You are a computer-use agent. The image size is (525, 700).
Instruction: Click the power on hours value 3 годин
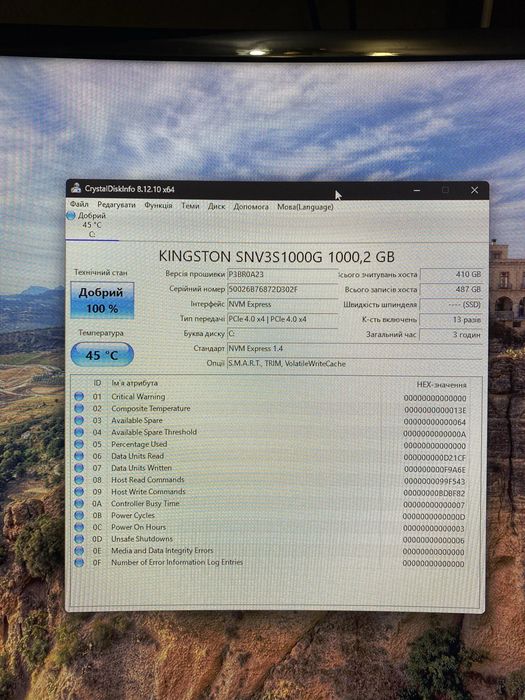(451, 334)
